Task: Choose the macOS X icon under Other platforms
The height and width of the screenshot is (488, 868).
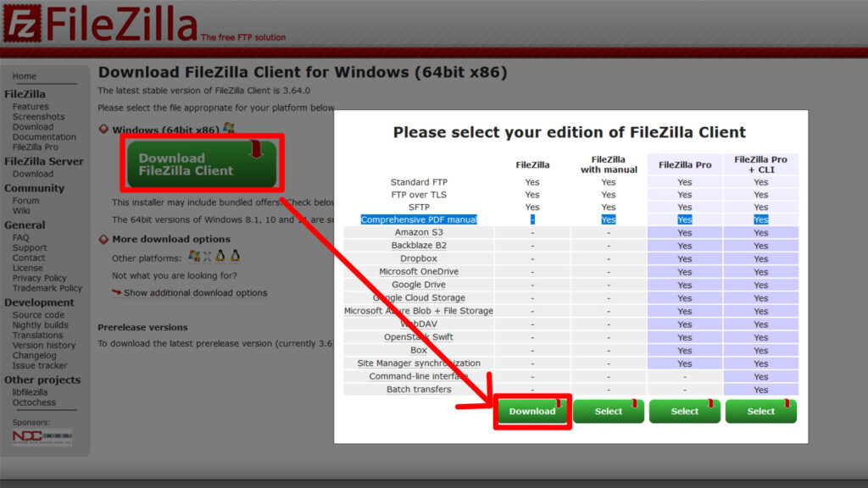Action: 207,256
